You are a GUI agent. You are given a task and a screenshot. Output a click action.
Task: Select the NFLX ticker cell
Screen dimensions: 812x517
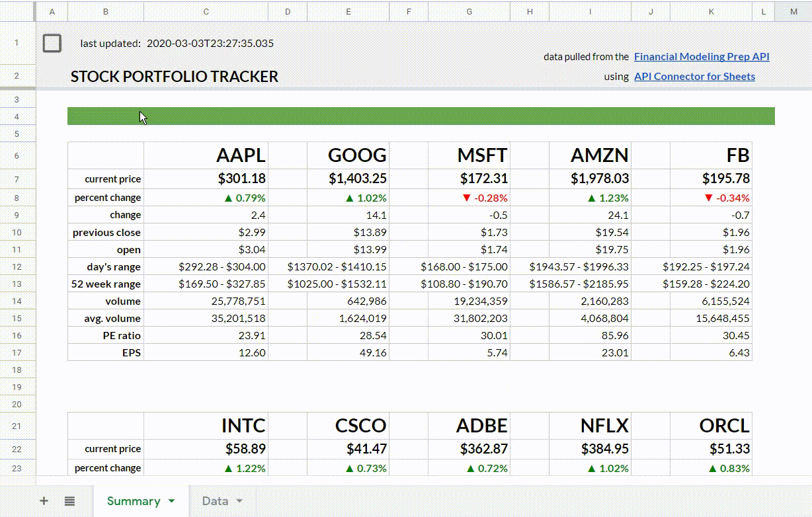(590, 425)
